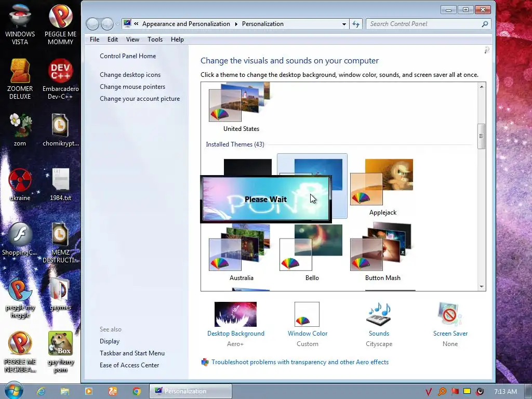Select the Applejack theme

pos(383,187)
